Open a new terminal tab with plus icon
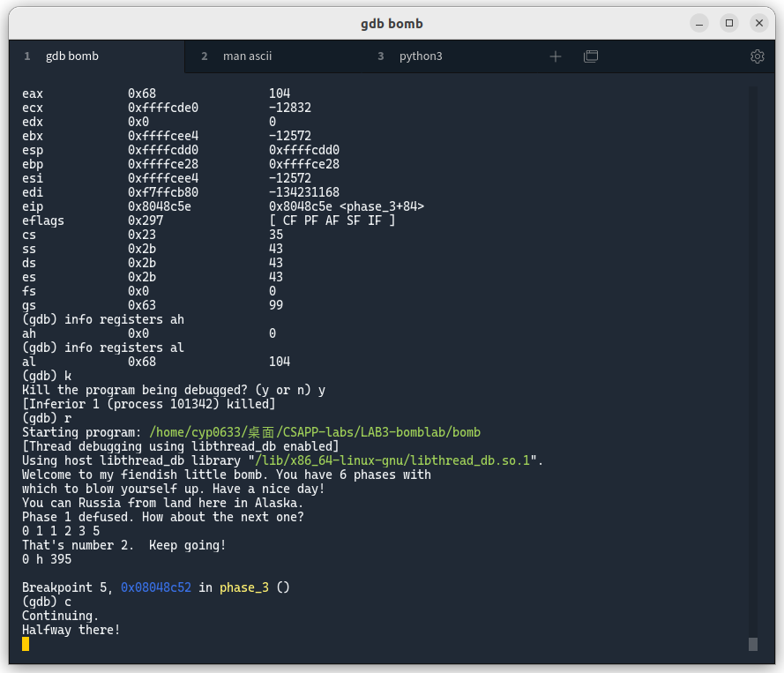This screenshot has width=784, height=673. pyautogui.click(x=555, y=56)
